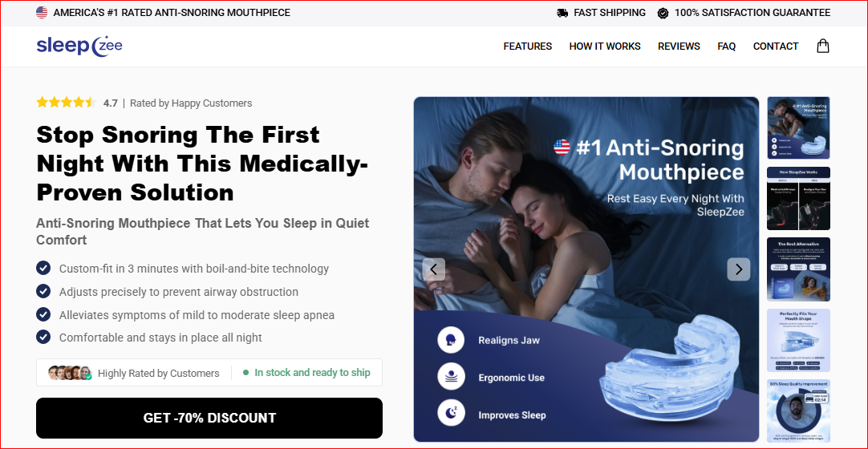Select the 83% Sleep Quality Improvement thumbnail
This screenshot has height=449, width=868.
click(798, 411)
